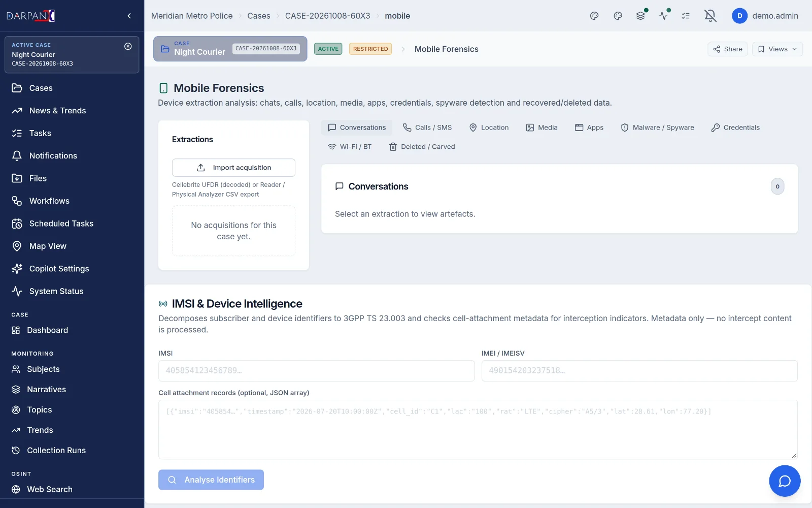
Task: Switch to the Wi-Fi / BT tab
Action: click(x=350, y=147)
